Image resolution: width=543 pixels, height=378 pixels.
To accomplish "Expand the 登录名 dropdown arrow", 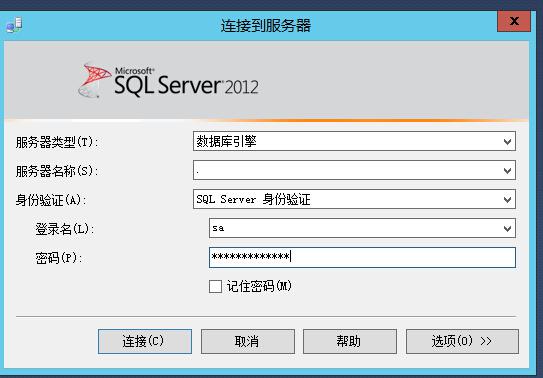I will point(507,228).
